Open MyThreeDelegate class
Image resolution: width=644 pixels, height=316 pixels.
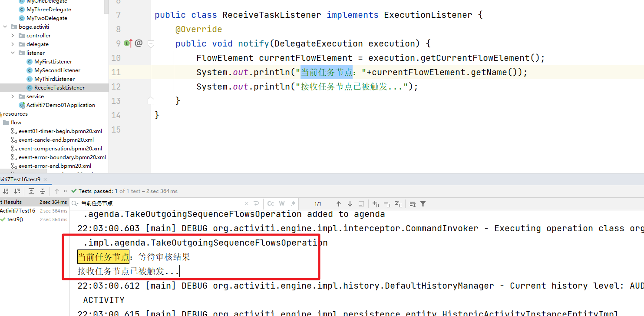[49, 10]
